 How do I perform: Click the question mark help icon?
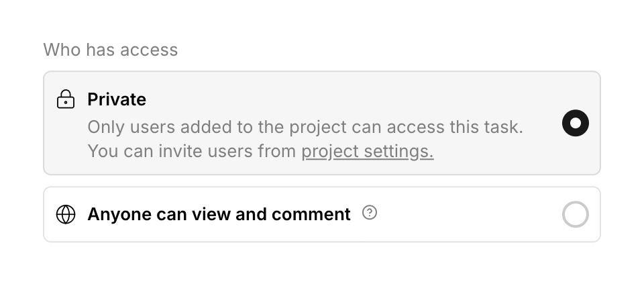click(370, 213)
